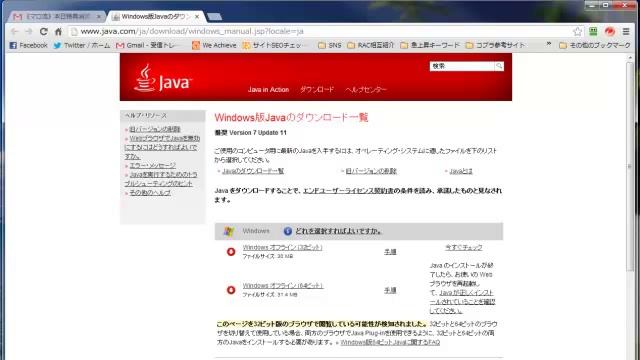Open the Windows版64ビットJava FAQ link
The image size is (640, 360).
click(x=390, y=342)
